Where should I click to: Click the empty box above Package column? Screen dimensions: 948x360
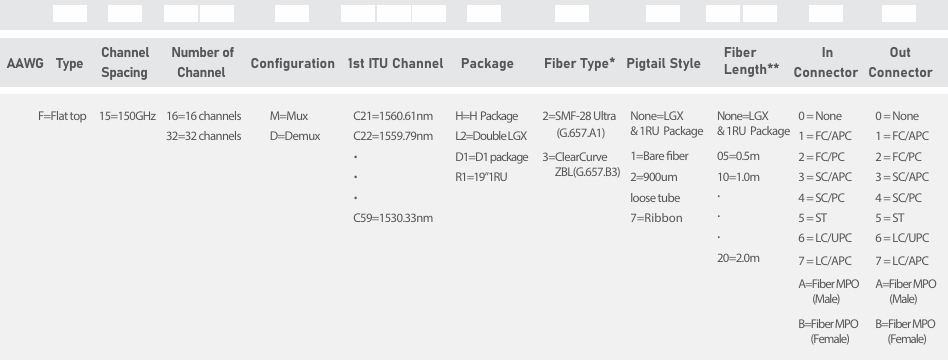pos(484,13)
